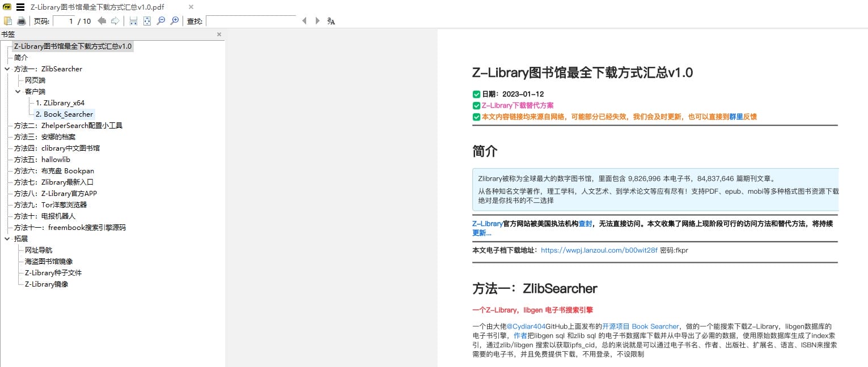
Task: Find previous match arrow
Action: click(x=304, y=21)
